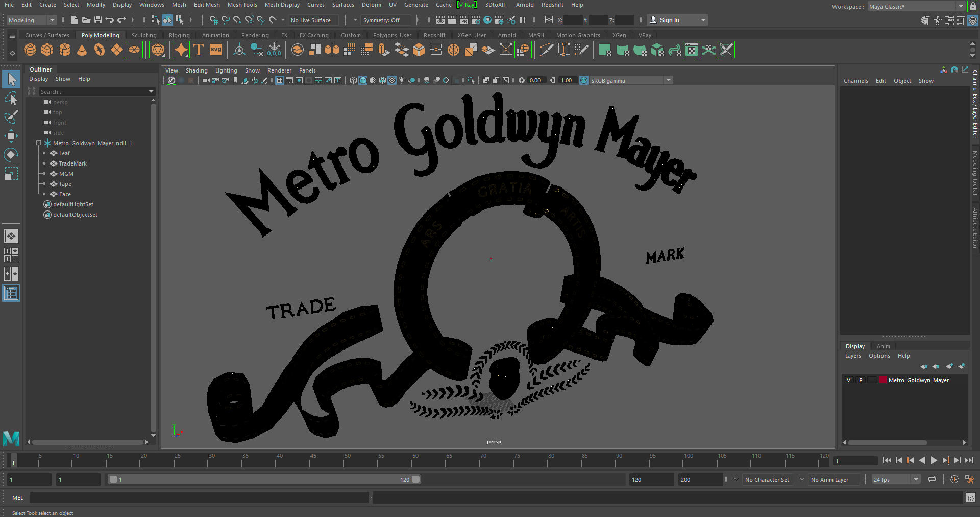Create a polygon cone from the shelf
The height and width of the screenshot is (517, 980).
pyautogui.click(x=82, y=50)
